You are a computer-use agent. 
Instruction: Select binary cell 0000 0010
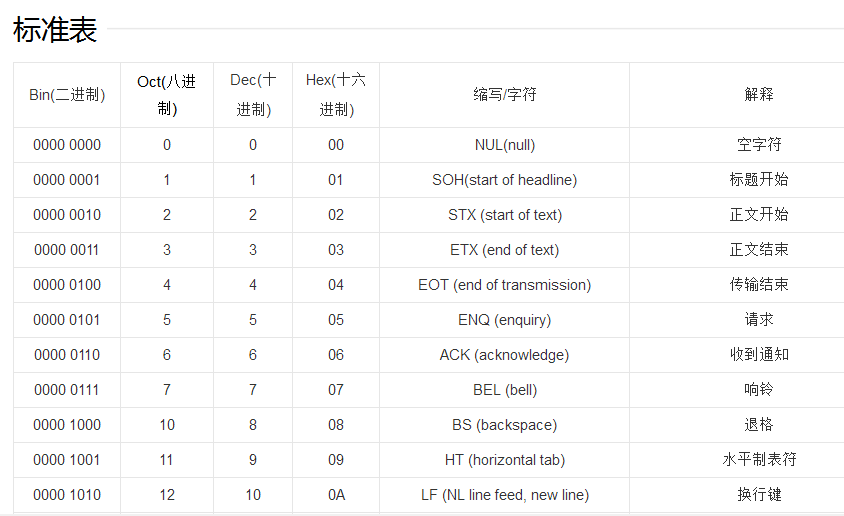pyautogui.click(x=67, y=215)
